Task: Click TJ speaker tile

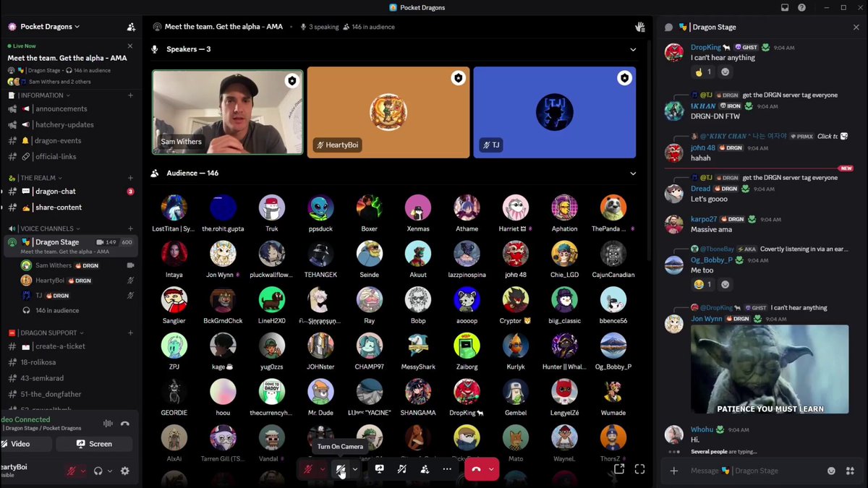Action: (555, 113)
